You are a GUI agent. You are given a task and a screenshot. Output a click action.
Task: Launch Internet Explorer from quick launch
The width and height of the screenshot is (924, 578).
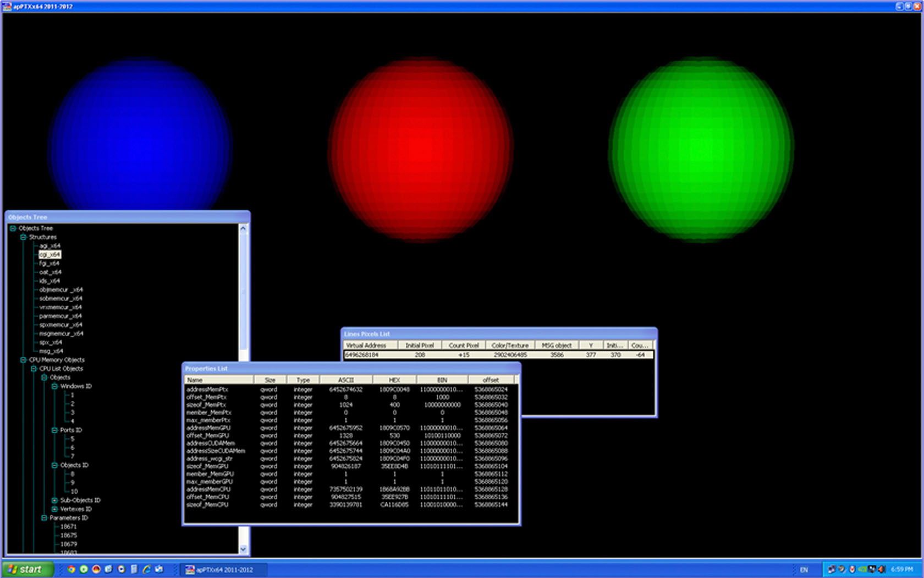146,569
